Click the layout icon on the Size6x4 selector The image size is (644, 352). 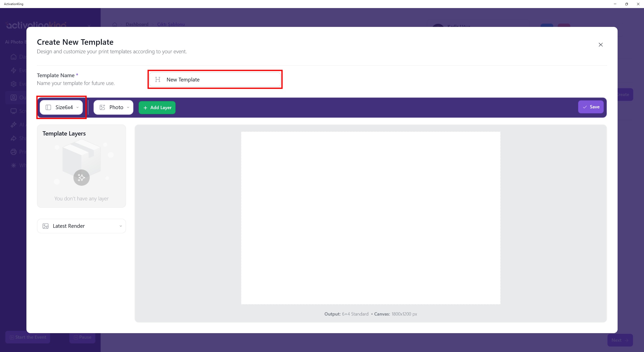48,107
